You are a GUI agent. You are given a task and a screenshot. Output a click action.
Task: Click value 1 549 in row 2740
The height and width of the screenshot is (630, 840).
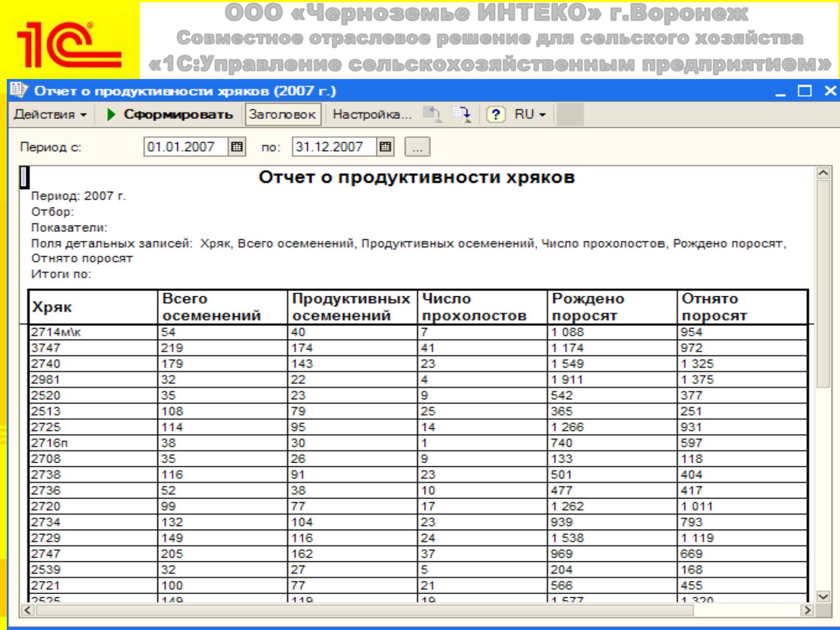click(612, 364)
